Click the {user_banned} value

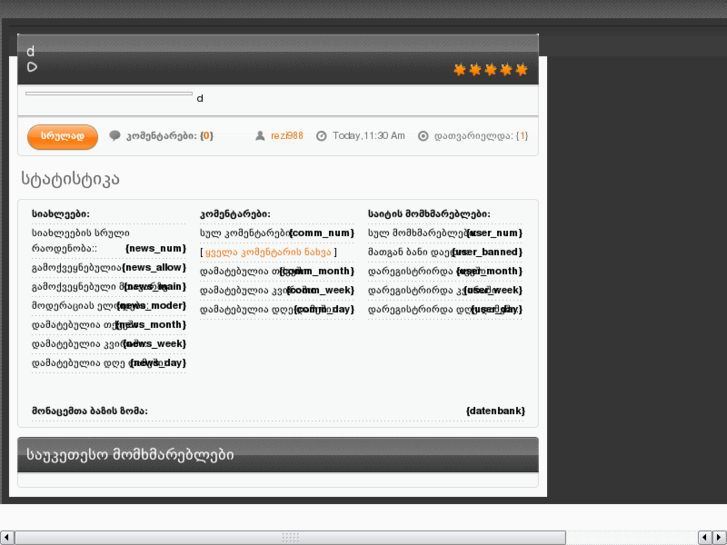pyautogui.click(x=487, y=252)
